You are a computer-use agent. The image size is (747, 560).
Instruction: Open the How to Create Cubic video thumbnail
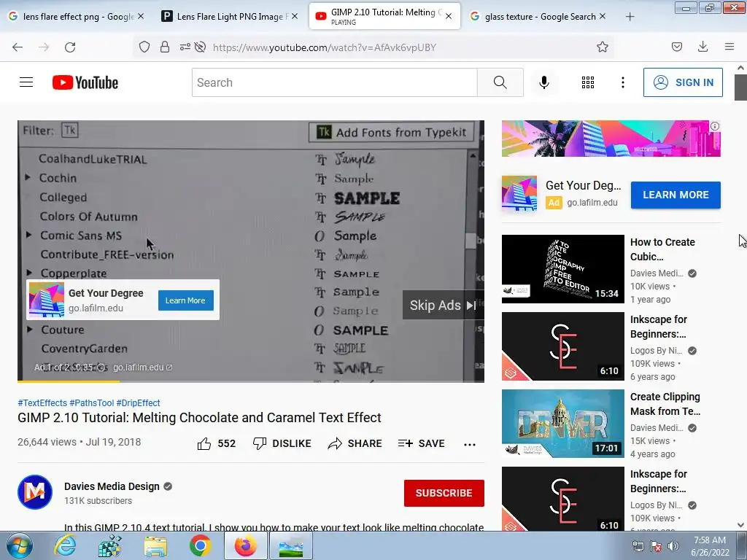click(x=562, y=269)
